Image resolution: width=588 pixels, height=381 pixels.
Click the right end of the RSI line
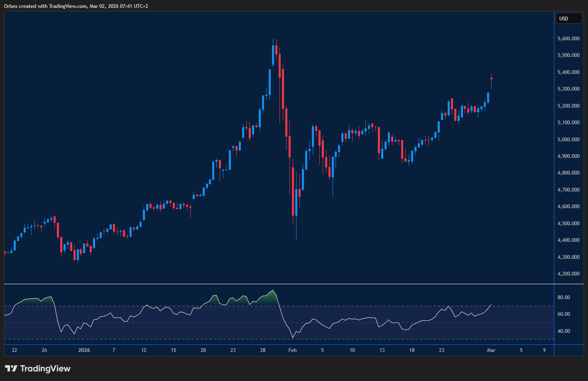(491, 305)
